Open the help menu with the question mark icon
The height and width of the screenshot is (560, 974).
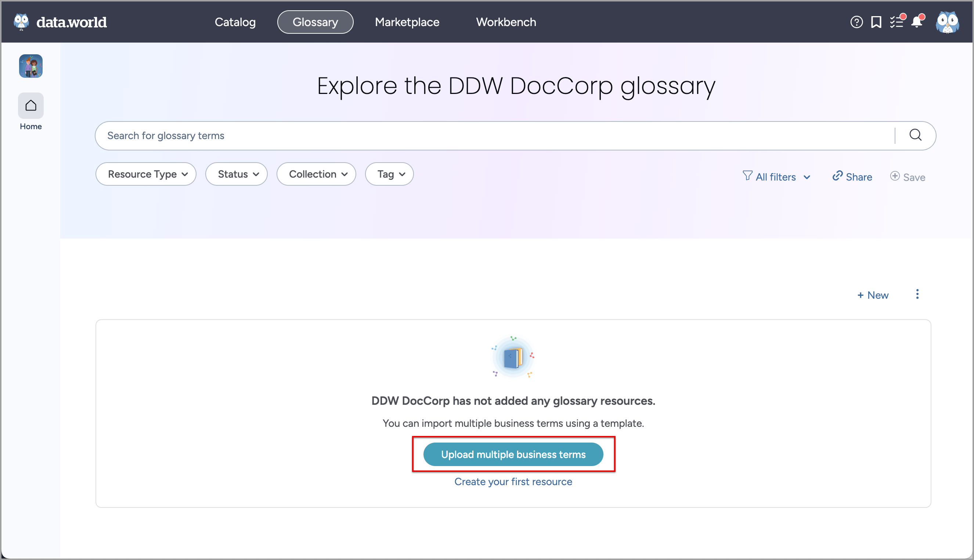(856, 22)
